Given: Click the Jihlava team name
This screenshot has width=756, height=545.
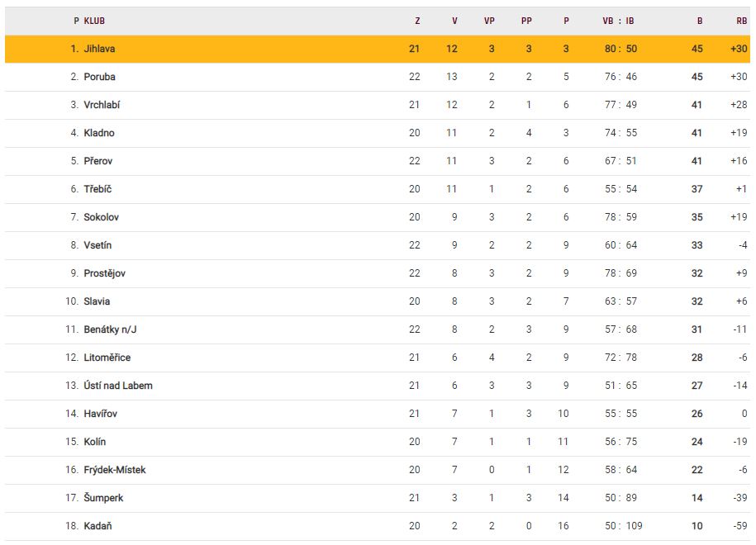Looking at the screenshot, I should [x=99, y=49].
